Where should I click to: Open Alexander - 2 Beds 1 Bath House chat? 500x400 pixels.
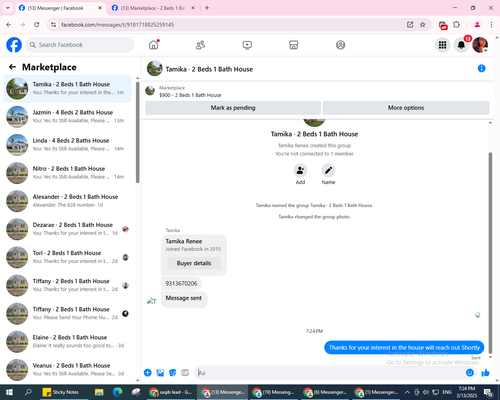(68, 201)
